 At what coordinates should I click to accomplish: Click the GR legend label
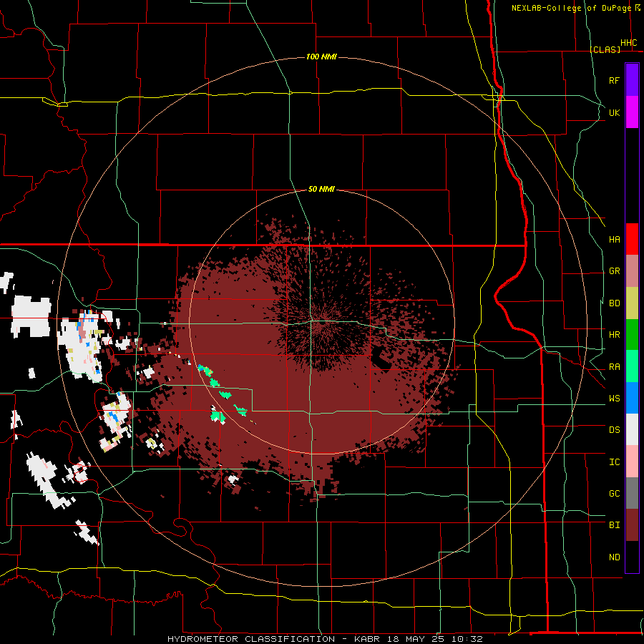[x=614, y=271]
